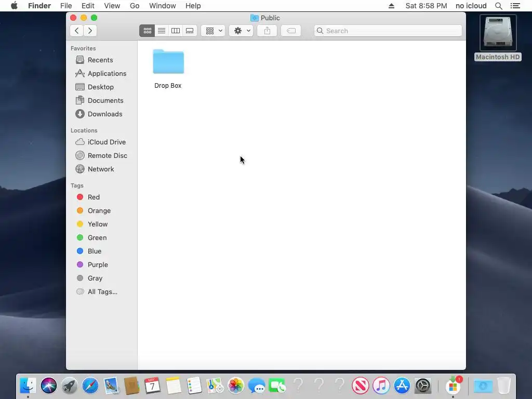This screenshot has height=399, width=532.
Task: Go back with the left chevron button
Action: pyautogui.click(x=77, y=31)
